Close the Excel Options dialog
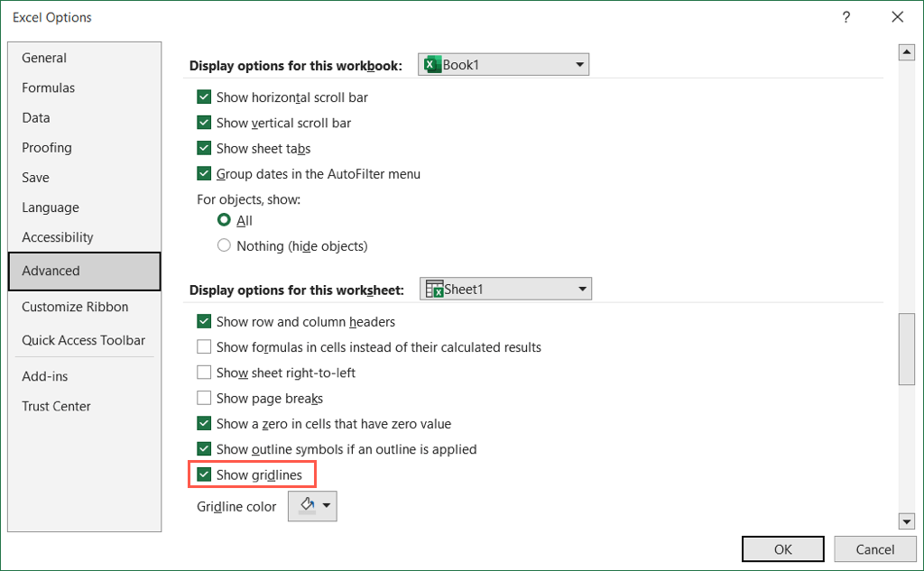 897,17
